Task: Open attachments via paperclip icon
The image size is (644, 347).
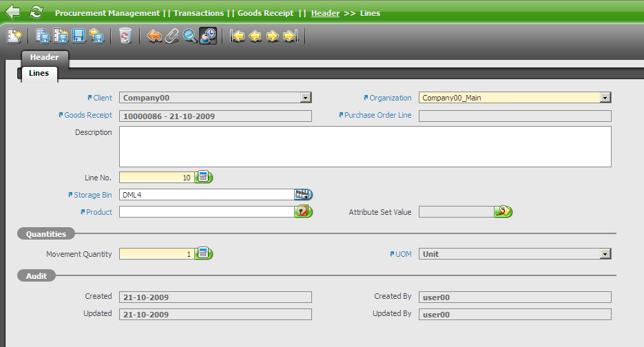Action: pyautogui.click(x=172, y=36)
